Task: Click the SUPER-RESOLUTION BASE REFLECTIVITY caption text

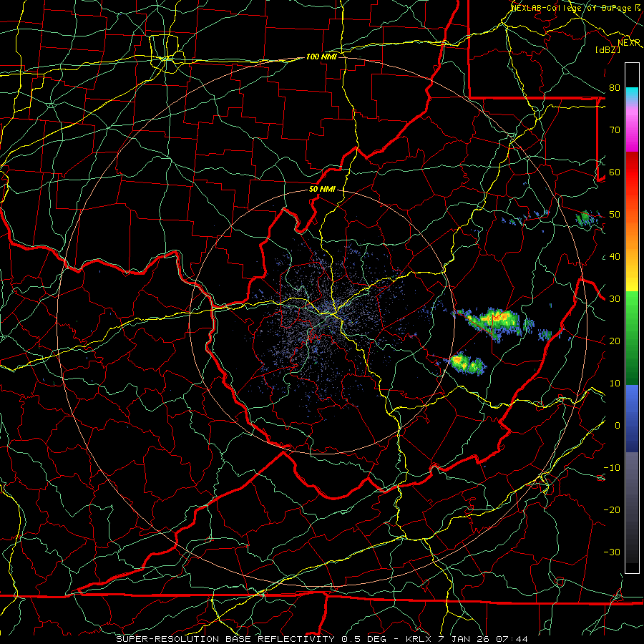Action: tap(224, 639)
